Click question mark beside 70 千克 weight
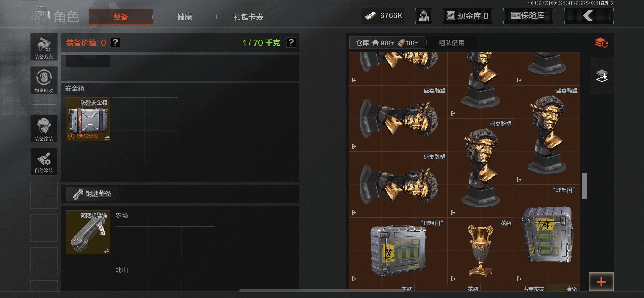Viewport: 644px width, 298px height. click(291, 42)
